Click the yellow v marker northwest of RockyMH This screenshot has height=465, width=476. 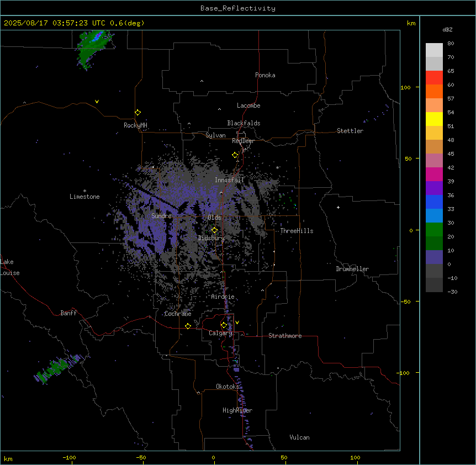tap(97, 102)
